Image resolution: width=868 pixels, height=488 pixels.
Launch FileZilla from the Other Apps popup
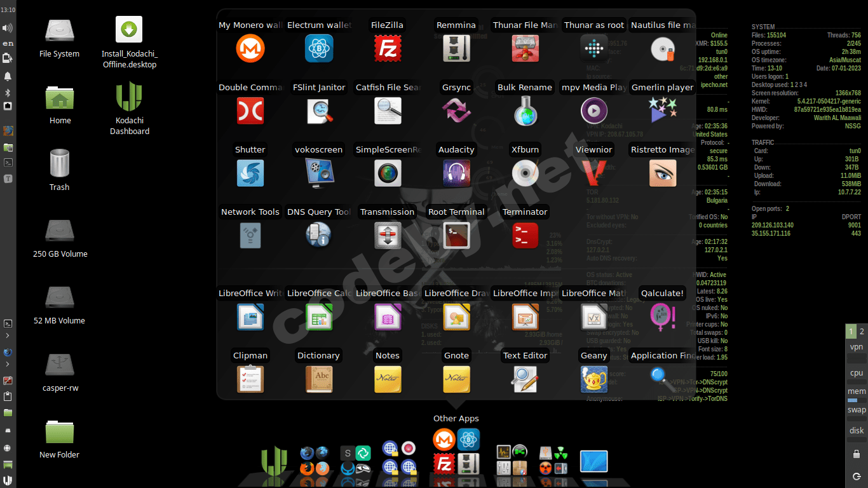click(387, 48)
